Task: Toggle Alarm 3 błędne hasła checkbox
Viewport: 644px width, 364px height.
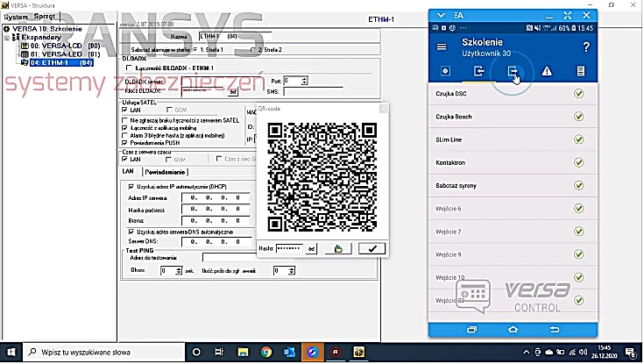Action: coord(124,135)
